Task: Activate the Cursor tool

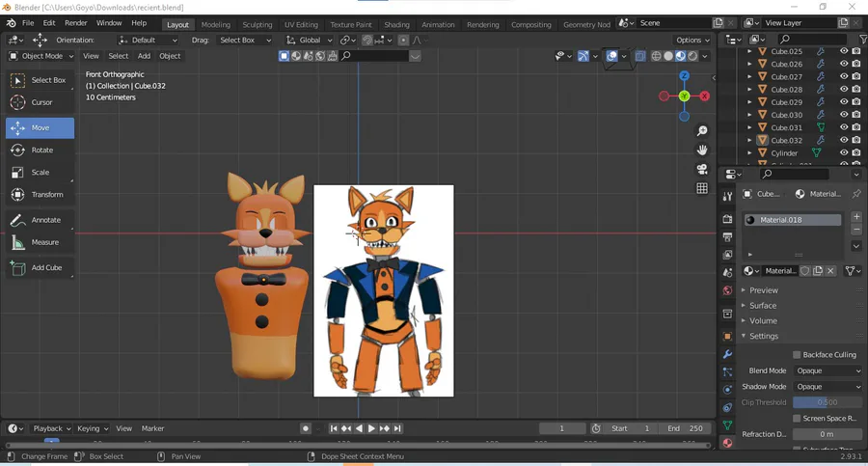Action: (40, 102)
